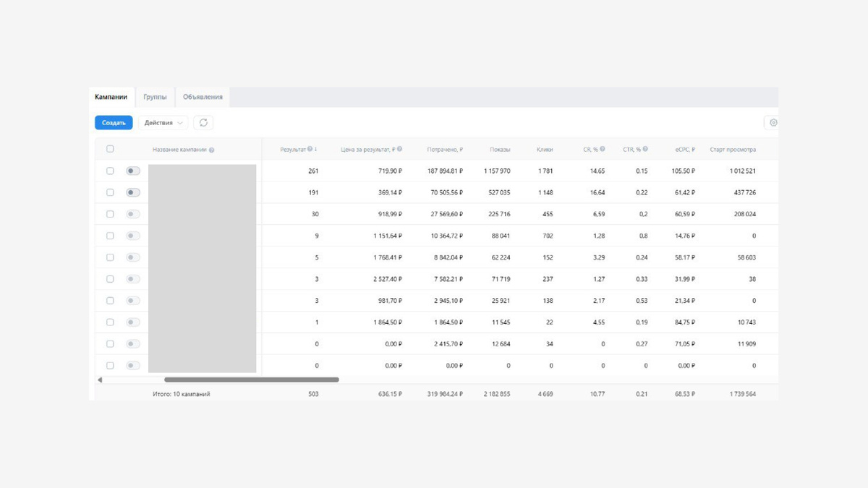Screen dimensions: 868x488
Task: Check the campaign row with 30 results
Action: (x=110, y=214)
